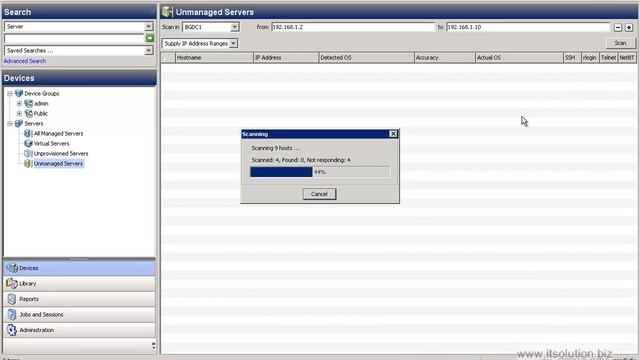Open the Scan in BGDC1 dropdown

point(234,27)
